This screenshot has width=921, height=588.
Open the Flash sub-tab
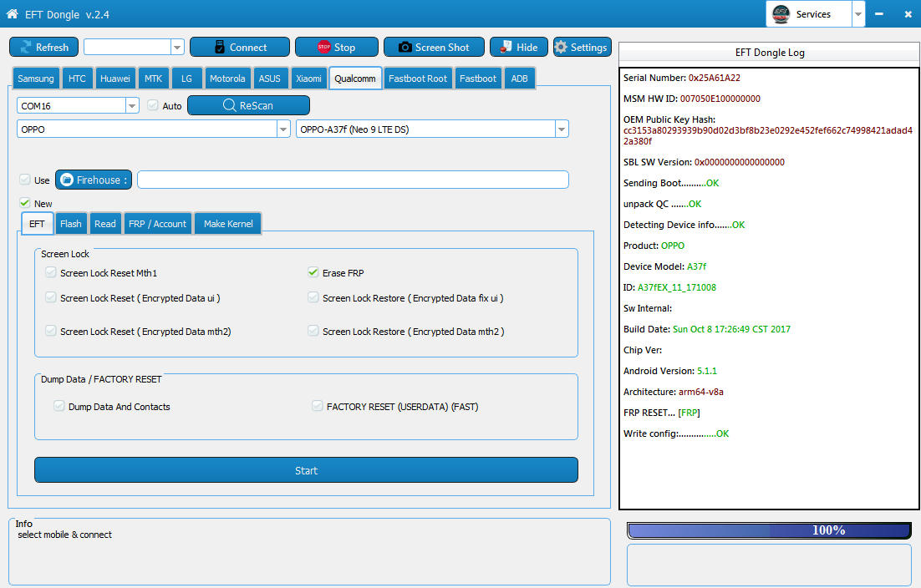70,224
